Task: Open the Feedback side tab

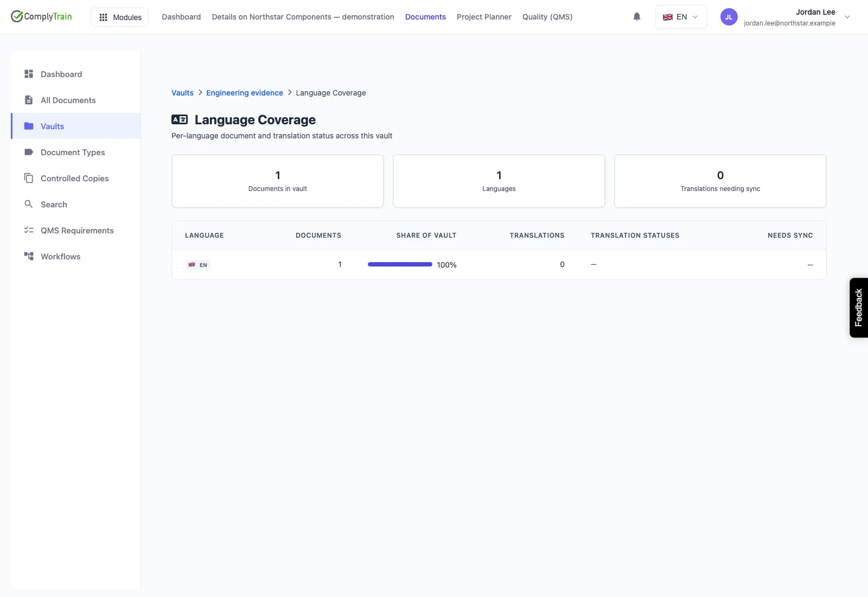Action: (859, 308)
